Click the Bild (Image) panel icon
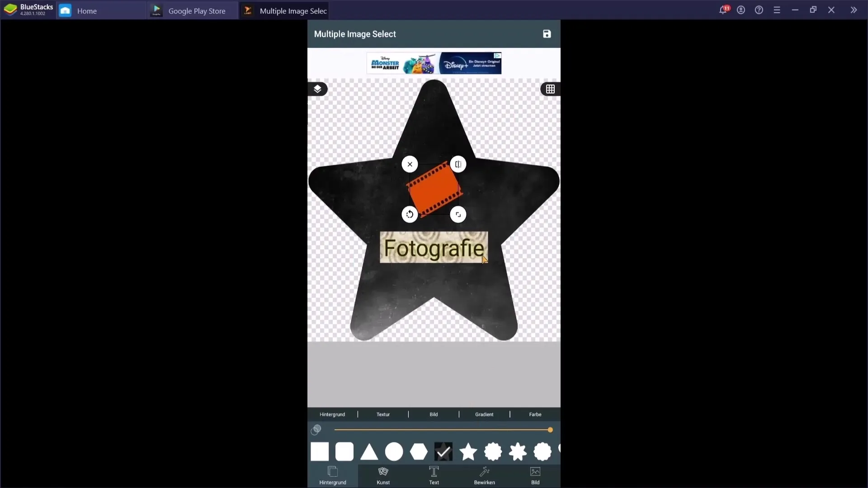The height and width of the screenshot is (488, 868). (535, 475)
